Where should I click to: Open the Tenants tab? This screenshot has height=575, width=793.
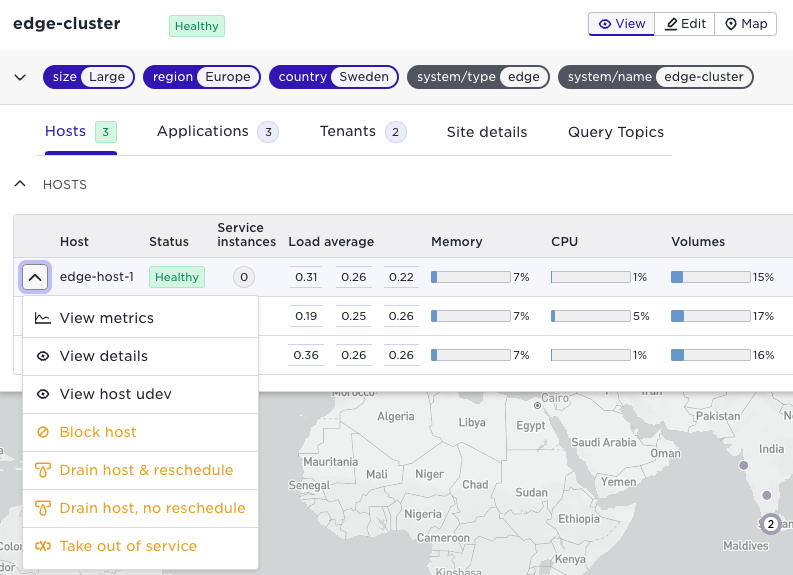(348, 132)
